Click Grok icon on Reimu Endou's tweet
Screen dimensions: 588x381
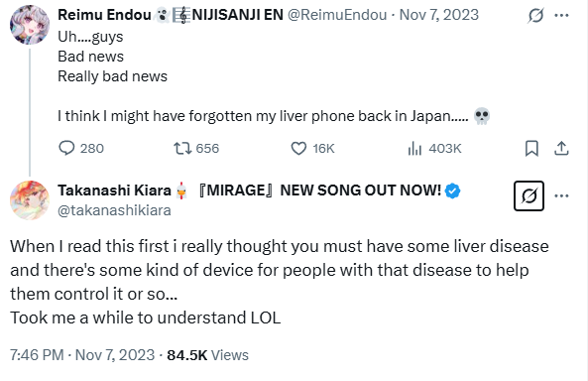[x=535, y=16]
